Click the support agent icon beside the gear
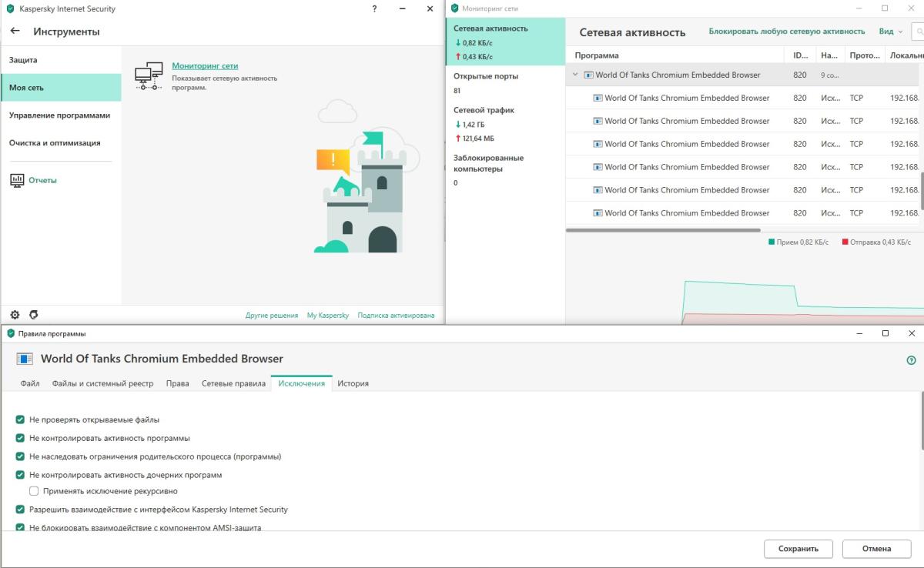Viewport: 924px width, 568px height. click(33, 315)
